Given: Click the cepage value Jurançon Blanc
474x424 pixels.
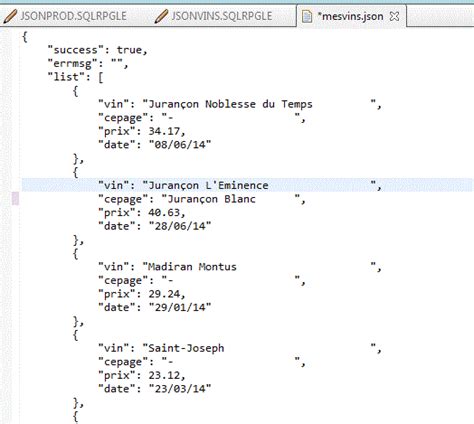Looking at the screenshot, I should click(x=211, y=199).
